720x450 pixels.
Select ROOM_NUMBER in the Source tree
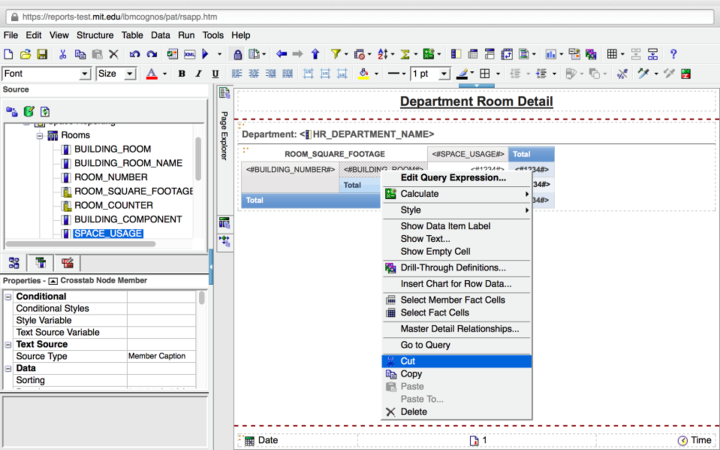click(111, 177)
